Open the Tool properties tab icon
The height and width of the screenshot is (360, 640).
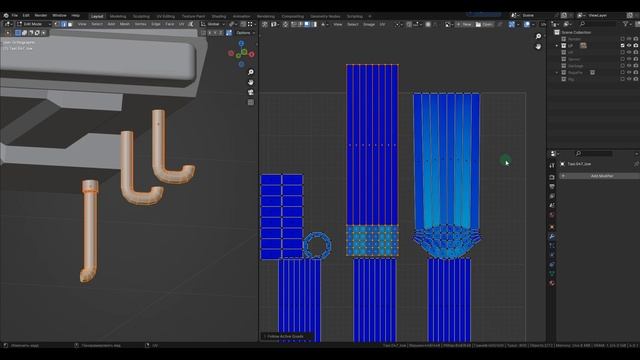552,165
